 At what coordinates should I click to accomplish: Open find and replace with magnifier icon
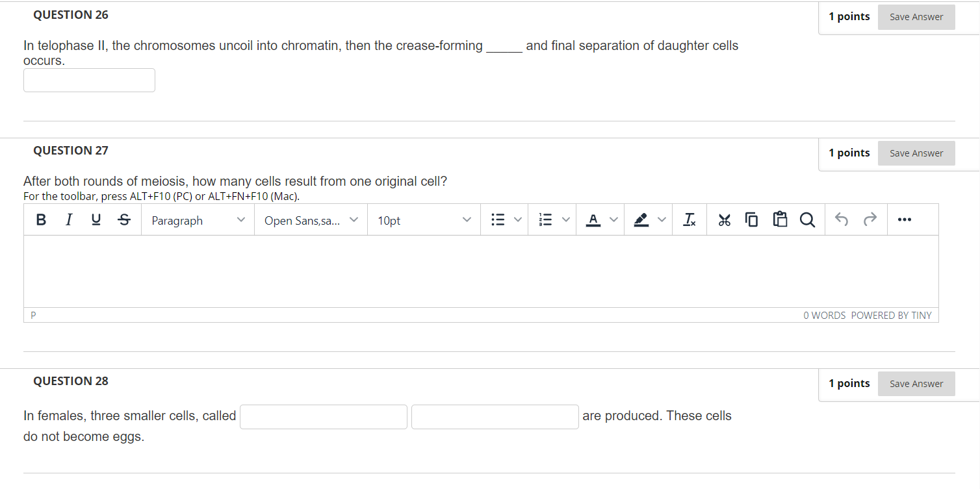pos(807,220)
